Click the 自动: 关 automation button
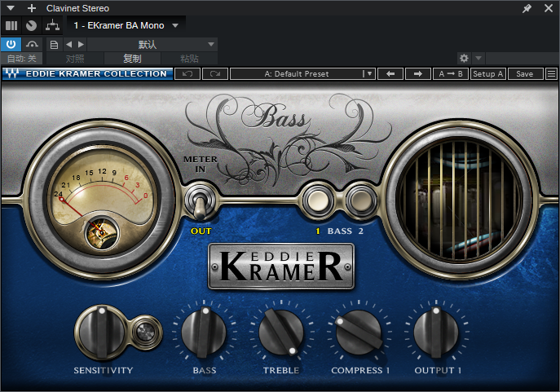Image resolution: width=560 pixels, height=392 pixels. coord(21,58)
